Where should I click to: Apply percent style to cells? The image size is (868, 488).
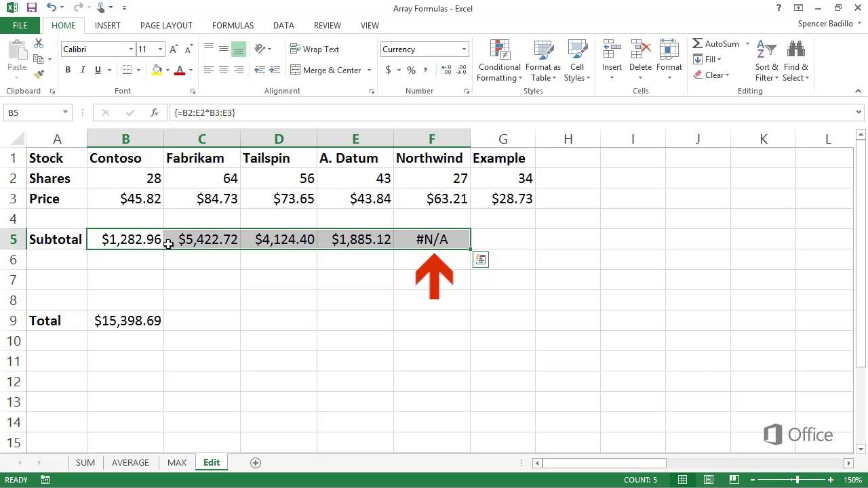pos(411,70)
